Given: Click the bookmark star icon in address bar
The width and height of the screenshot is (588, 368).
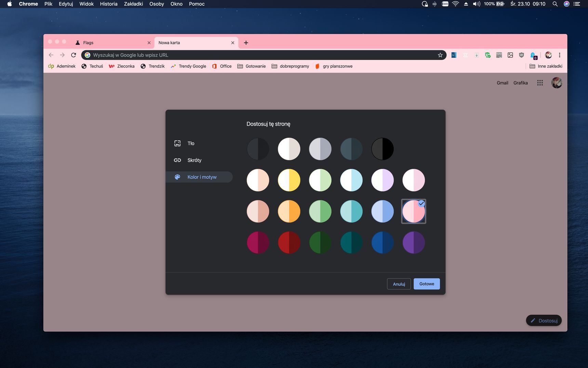Looking at the screenshot, I should (440, 55).
